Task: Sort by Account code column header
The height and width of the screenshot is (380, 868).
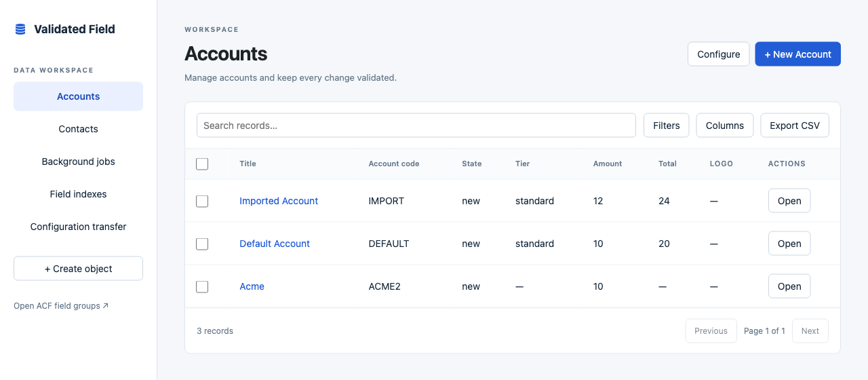Action: click(x=393, y=164)
